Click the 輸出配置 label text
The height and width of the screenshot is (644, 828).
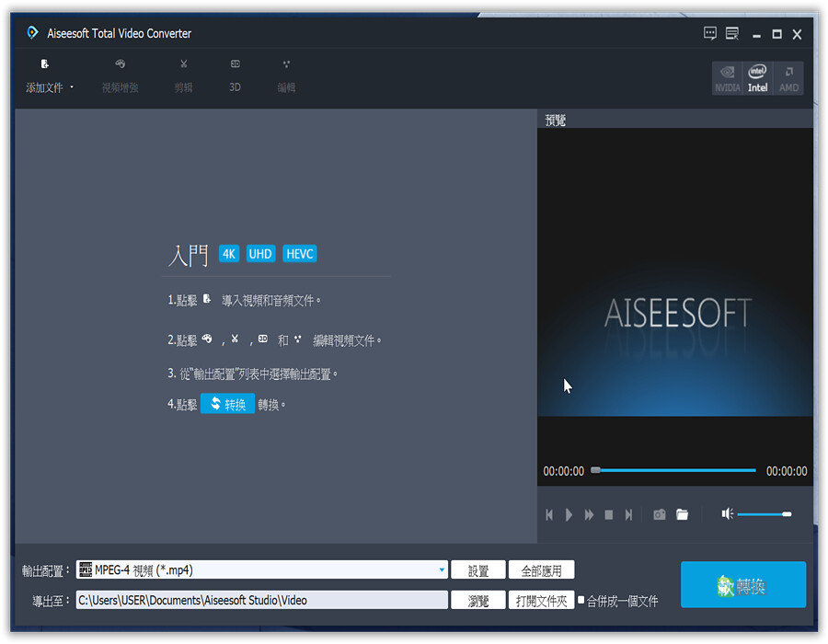pos(45,570)
